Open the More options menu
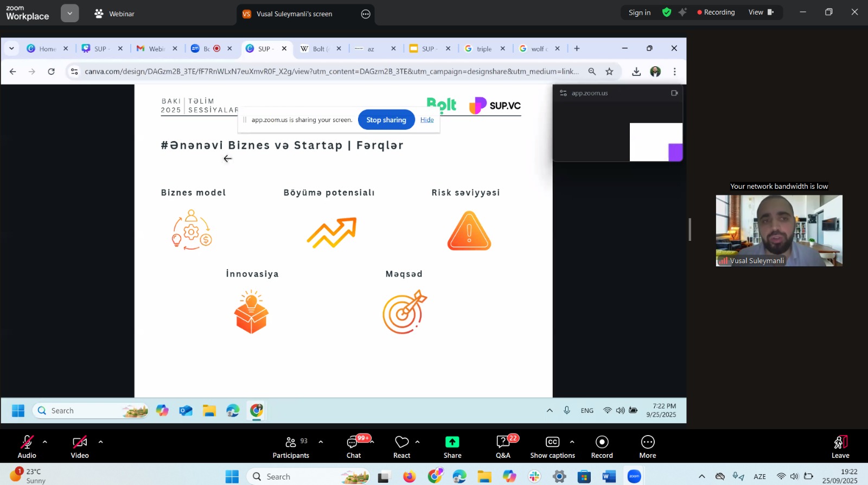The height and width of the screenshot is (485, 868). [647, 442]
